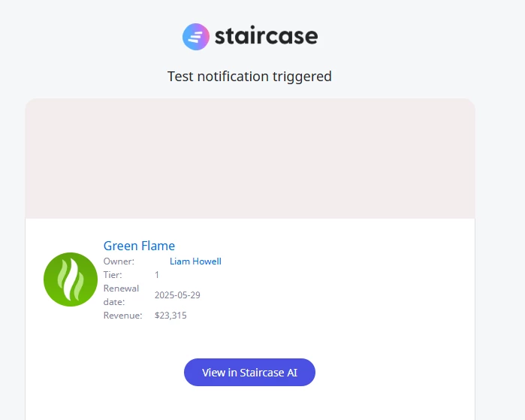Click the Owner: field label
Image resolution: width=525 pixels, height=420 pixels.
click(119, 261)
